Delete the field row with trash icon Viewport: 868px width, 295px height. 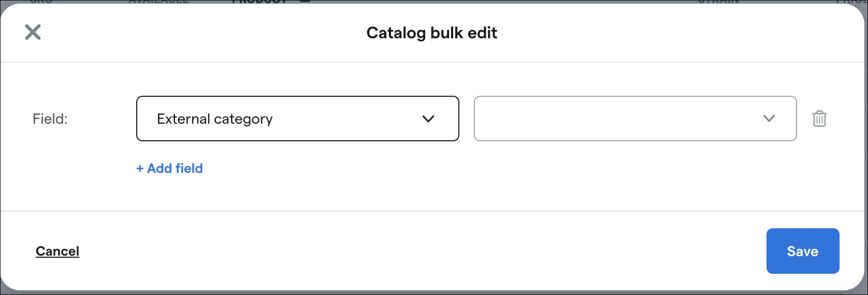tap(819, 119)
